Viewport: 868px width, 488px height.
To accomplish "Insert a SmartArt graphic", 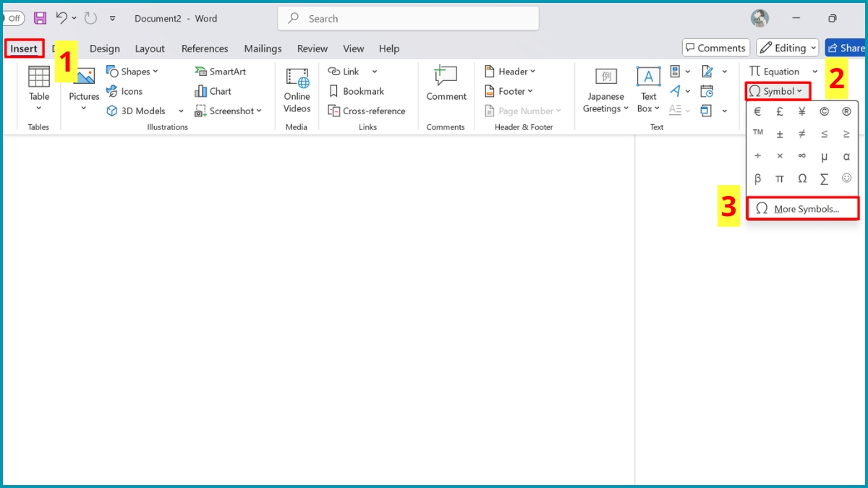I will point(220,72).
